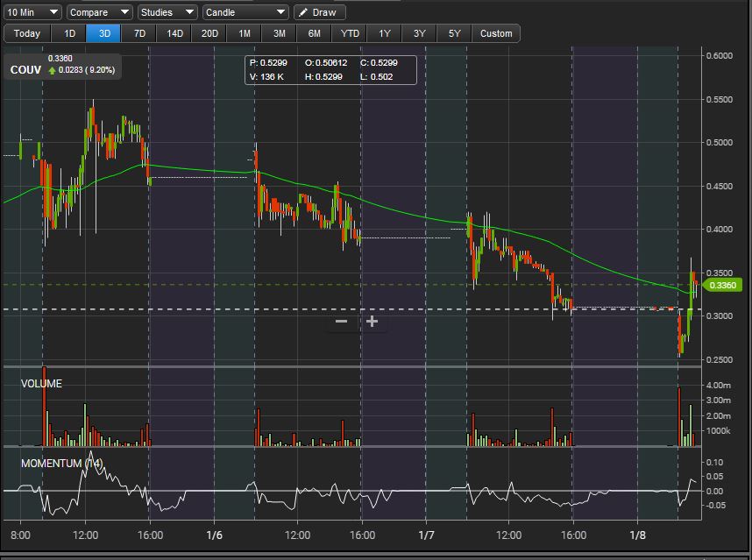
Task: Click the COUV ticker symbol label
Action: point(25,70)
